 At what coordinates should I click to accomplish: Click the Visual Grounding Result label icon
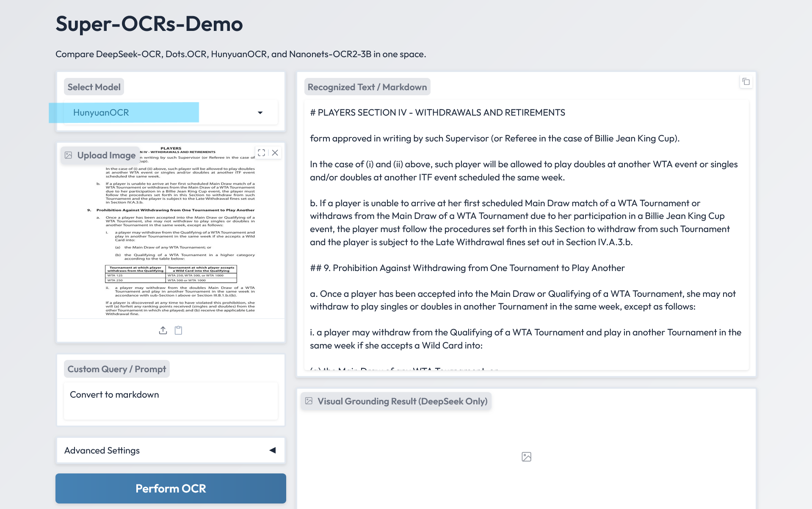coord(309,401)
